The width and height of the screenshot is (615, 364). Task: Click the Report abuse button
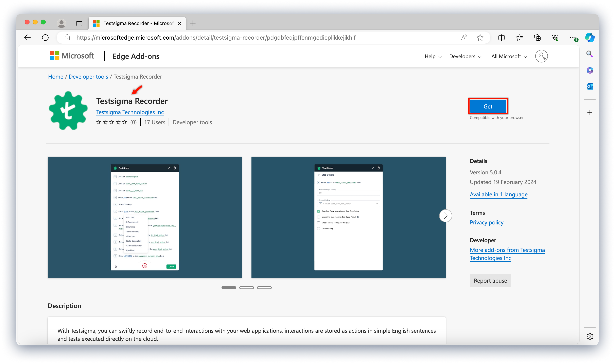(490, 280)
